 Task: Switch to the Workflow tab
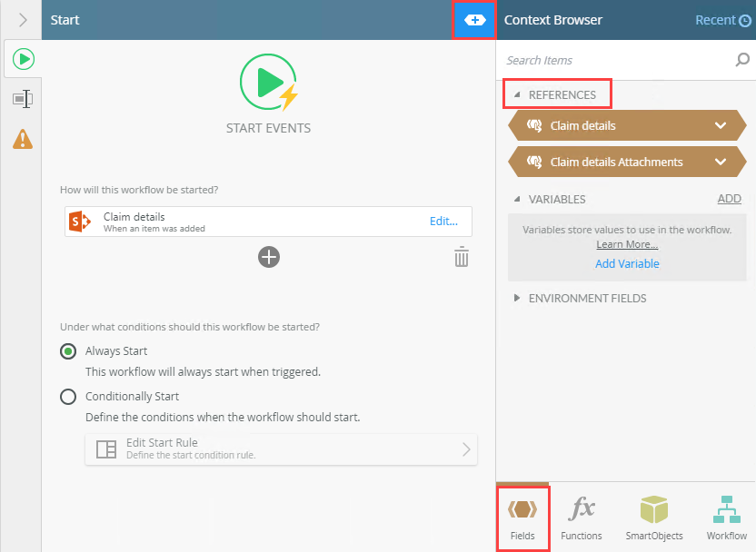727,517
